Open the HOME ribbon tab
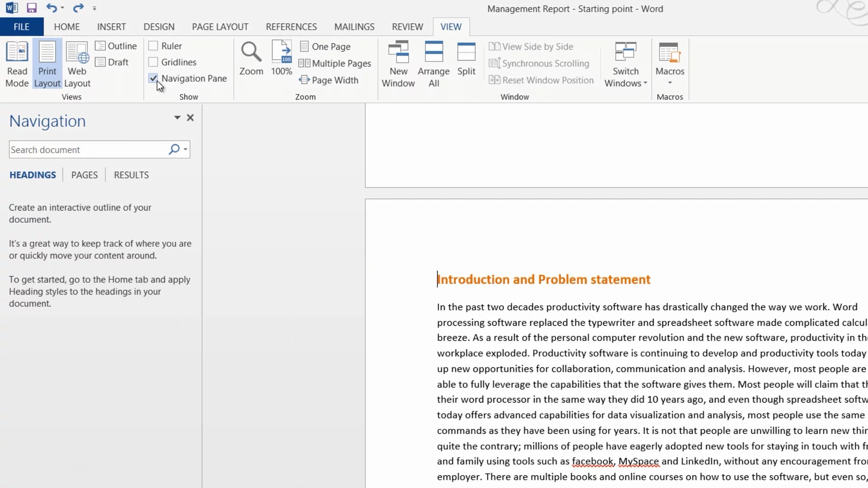 tap(67, 27)
